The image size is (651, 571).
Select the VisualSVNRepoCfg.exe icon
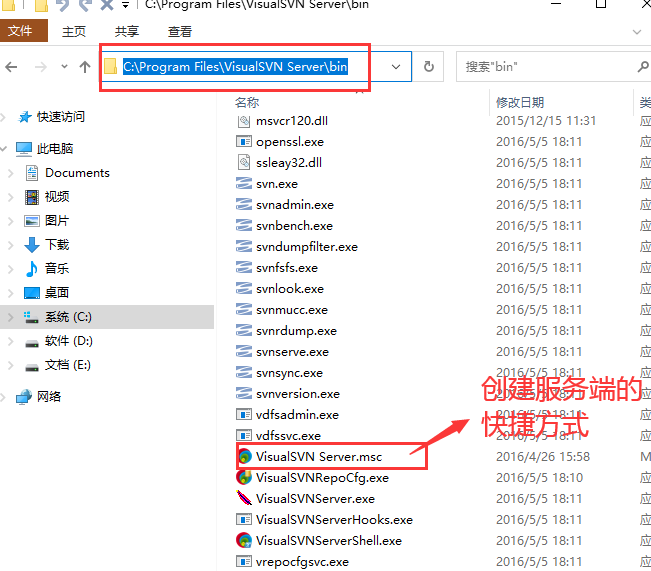point(244,478)
